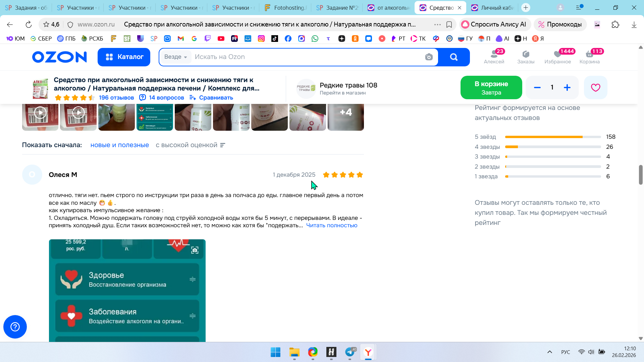Switch to the Fotohosting browser tab
Image resolution: width=644 pixels, height=362 pixels.
click(x=285, y=8)
